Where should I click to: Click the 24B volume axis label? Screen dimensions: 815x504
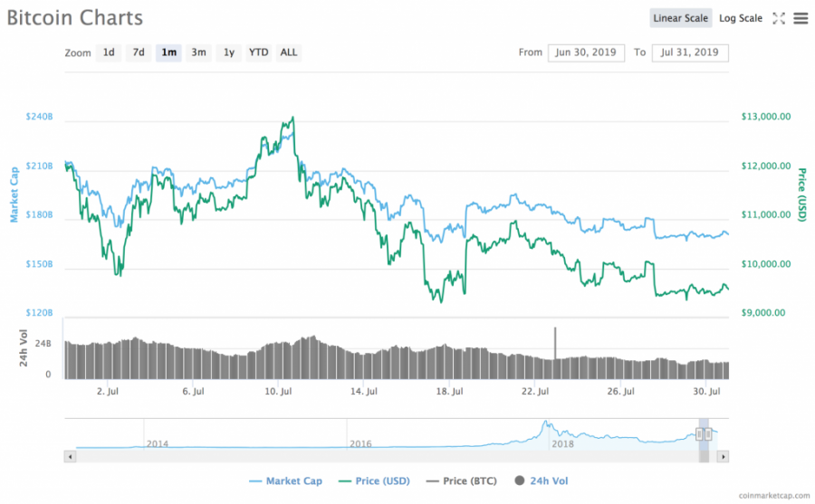pyautogui.click(x=43, y=344)
